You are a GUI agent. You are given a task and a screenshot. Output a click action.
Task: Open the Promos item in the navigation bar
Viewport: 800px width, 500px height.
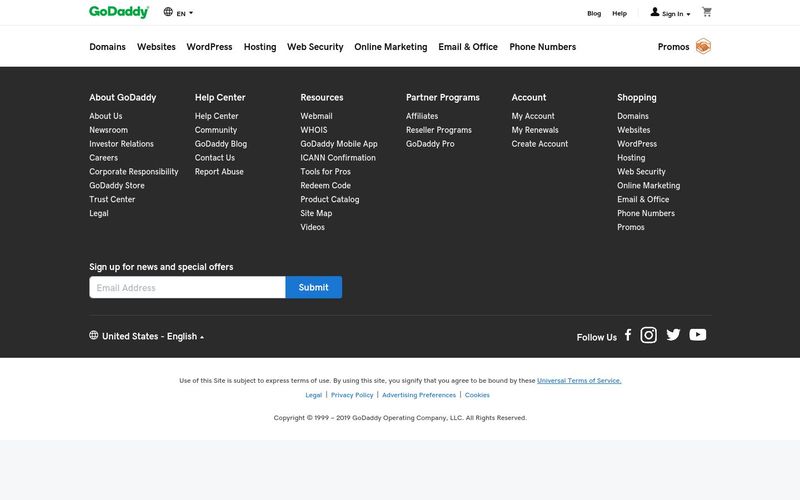tap(673, 47)
